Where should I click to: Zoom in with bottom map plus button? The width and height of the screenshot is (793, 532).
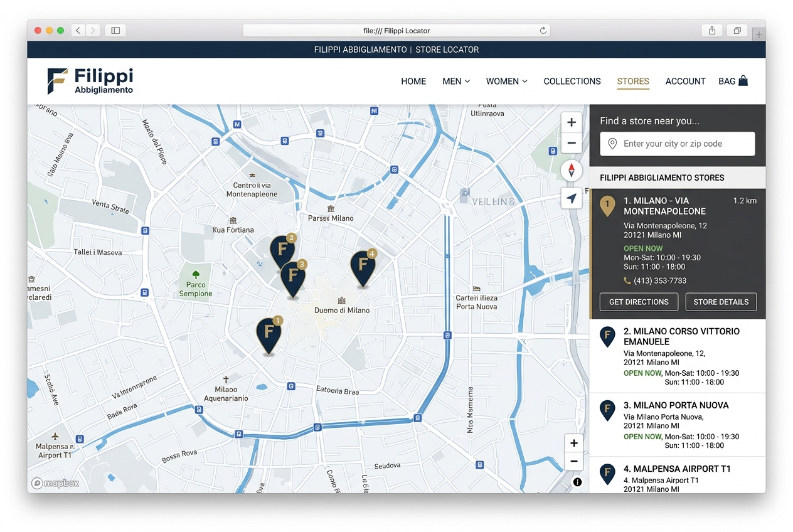(x=573, y=443)
